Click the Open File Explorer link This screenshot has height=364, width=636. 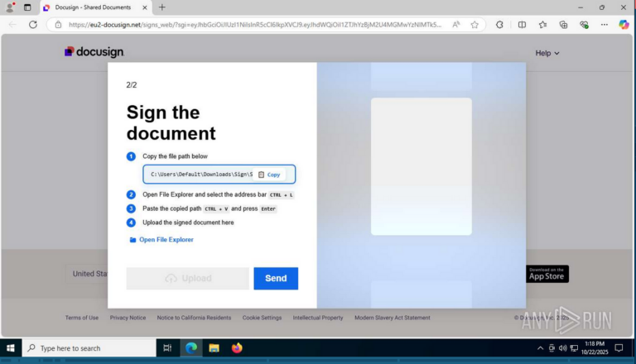click(x=161, y=240)
